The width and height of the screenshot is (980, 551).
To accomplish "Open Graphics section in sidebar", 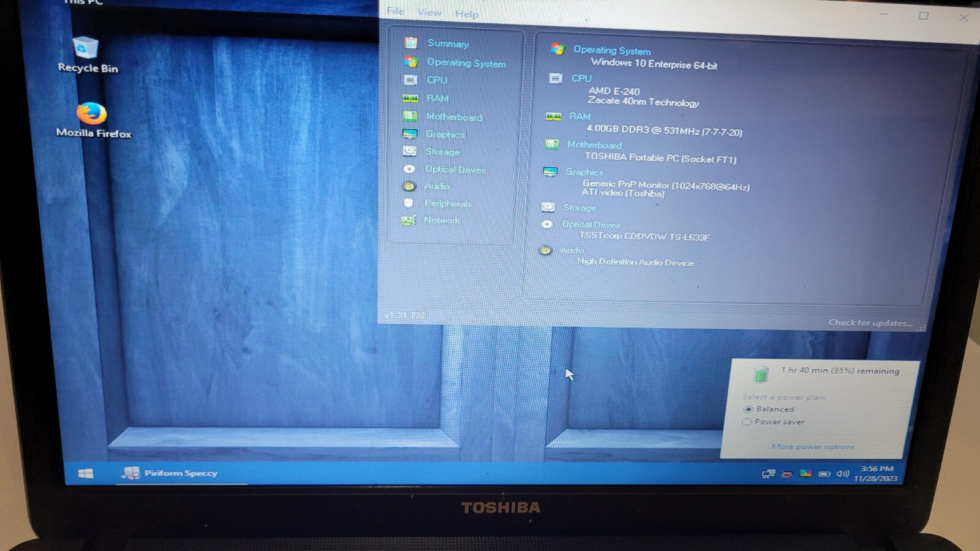I will [445, 134].
